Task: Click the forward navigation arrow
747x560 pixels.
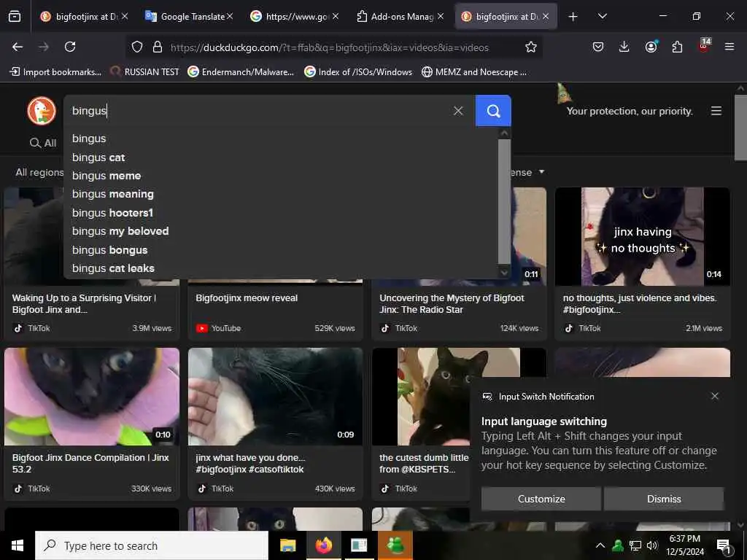Action: pyautogui.click(x=44, y=47)
